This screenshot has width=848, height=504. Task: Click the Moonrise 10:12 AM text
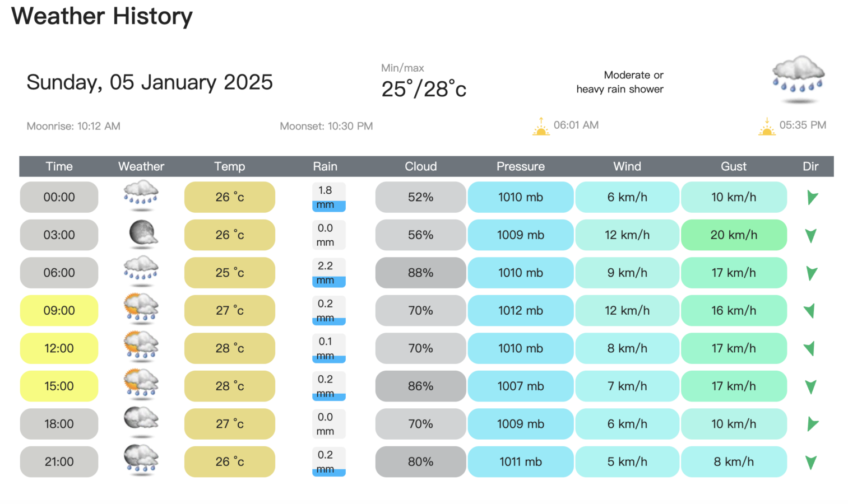[73, 127]
